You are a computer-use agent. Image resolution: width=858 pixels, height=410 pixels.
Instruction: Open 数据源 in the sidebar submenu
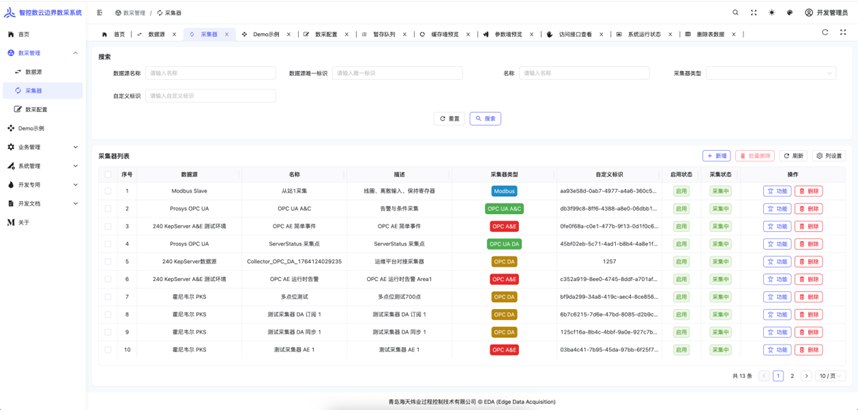pyautogui.click(x=43, y=72)
